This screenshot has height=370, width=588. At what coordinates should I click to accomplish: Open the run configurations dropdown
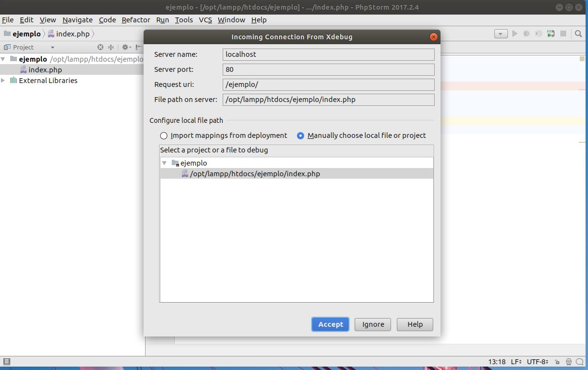point(501,34)
